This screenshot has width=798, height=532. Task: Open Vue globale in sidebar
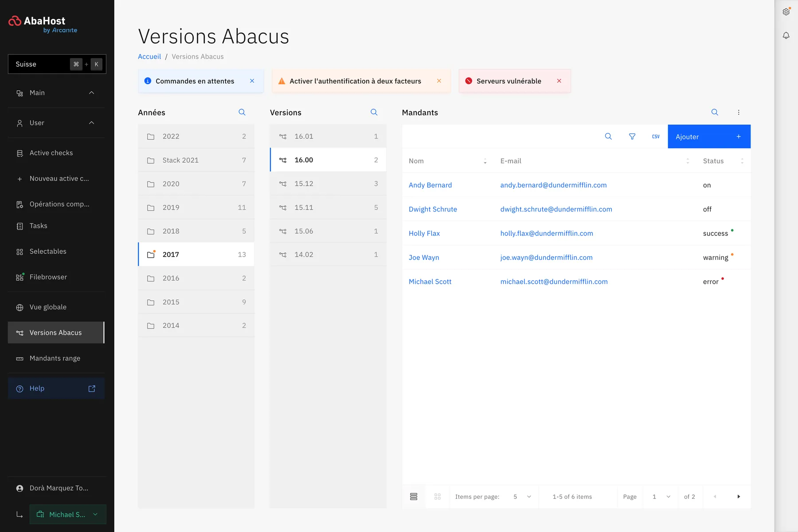click(x=56, y=307)
